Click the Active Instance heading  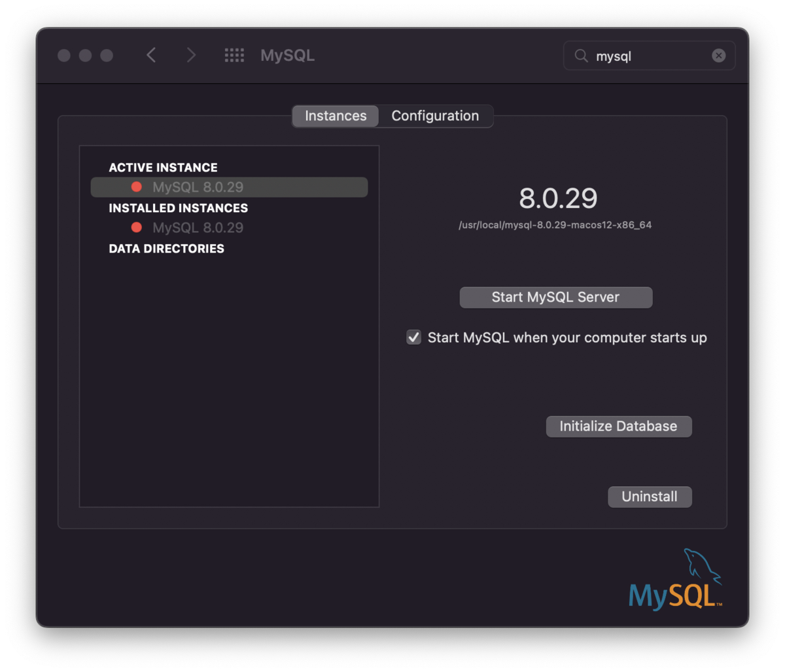[x=163, y=168]
